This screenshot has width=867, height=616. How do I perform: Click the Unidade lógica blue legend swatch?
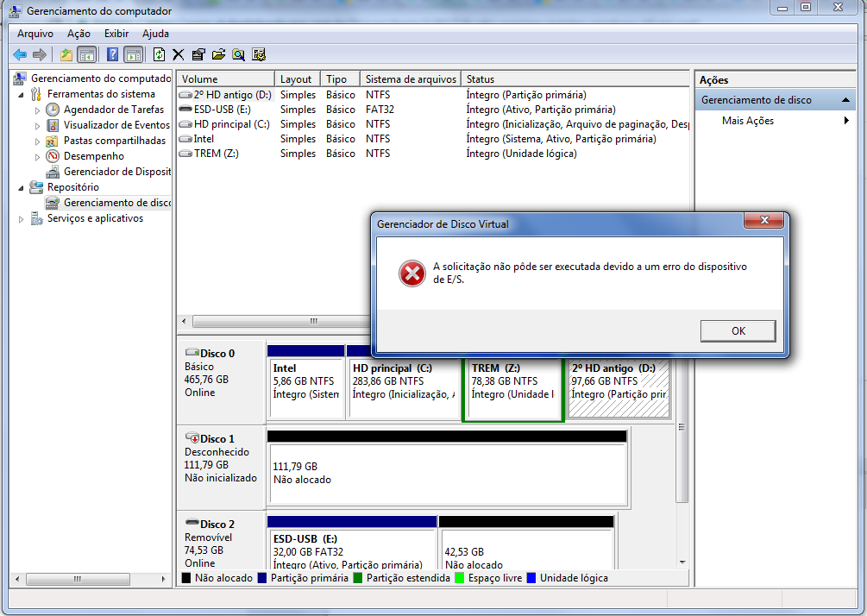531,578
